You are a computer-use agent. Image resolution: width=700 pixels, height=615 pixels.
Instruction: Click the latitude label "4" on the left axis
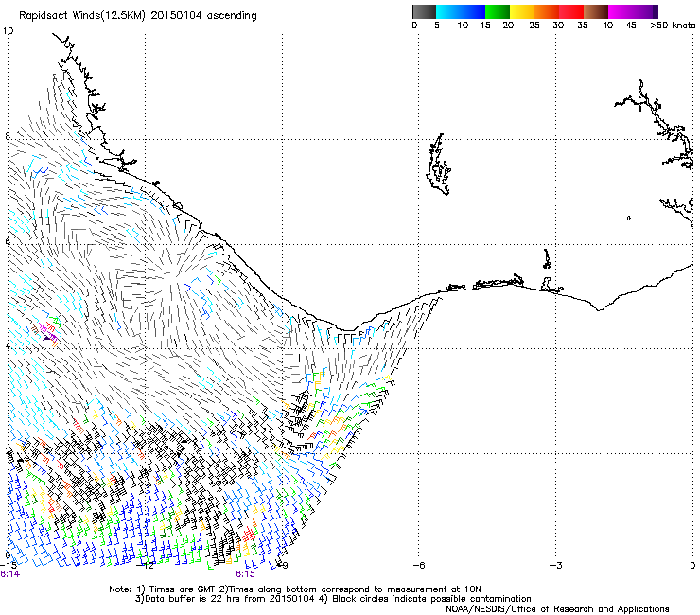8,345
